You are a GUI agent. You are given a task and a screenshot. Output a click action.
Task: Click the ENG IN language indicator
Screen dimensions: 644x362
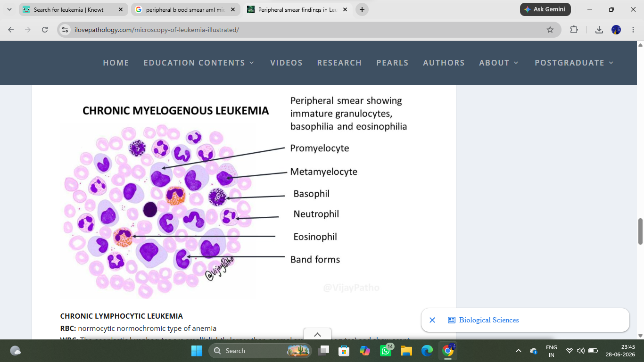point(552,351)
